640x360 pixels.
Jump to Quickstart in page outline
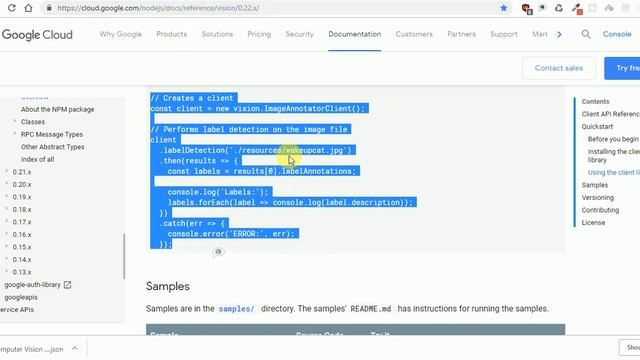597,127
